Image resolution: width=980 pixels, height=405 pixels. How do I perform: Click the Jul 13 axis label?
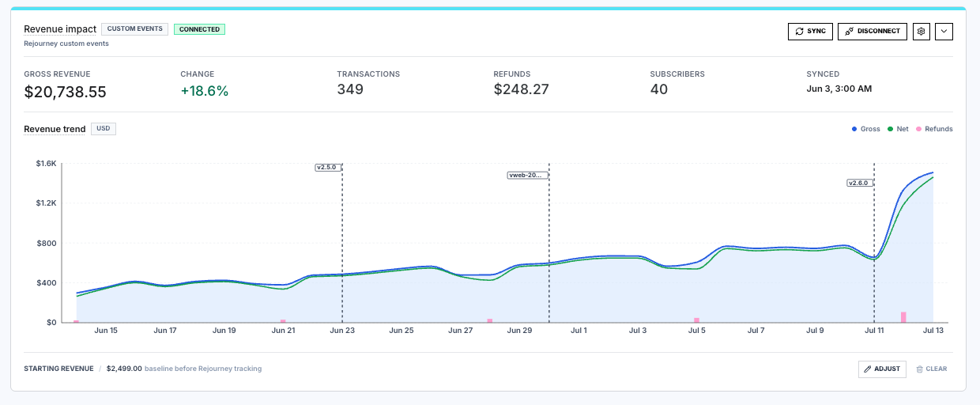pos(933,331)
